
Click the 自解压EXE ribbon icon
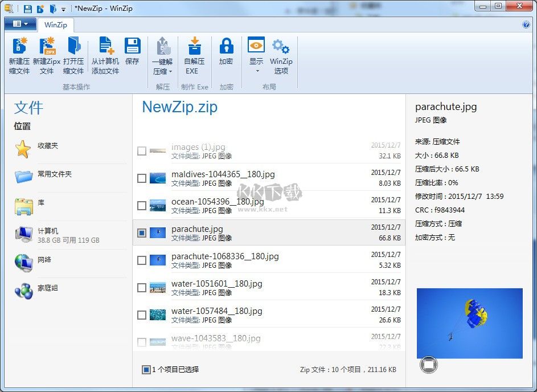pos(194,46)
